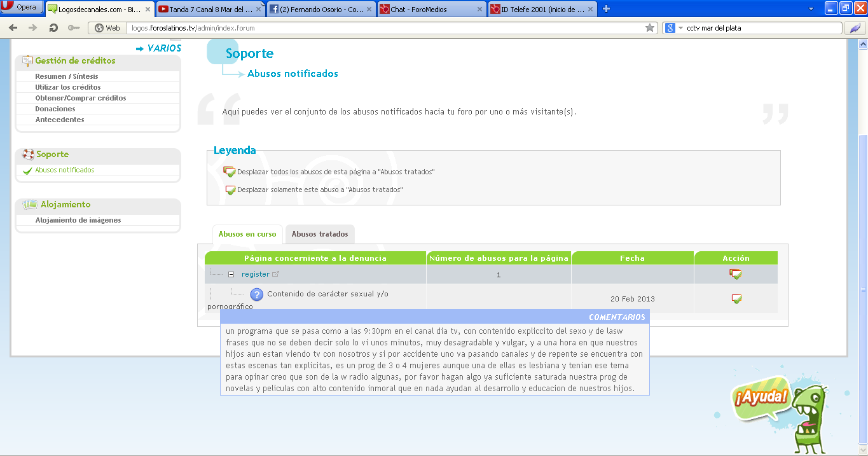The image size is (868, 456).
Task: Open Alojamiento de imágenes link
Action: [78, 220]
